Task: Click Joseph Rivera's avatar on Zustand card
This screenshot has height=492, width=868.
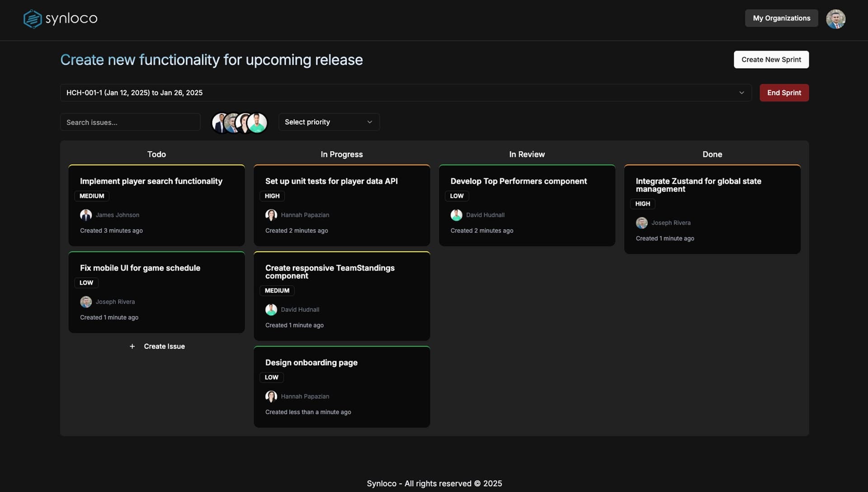Action: pos(642,222)
